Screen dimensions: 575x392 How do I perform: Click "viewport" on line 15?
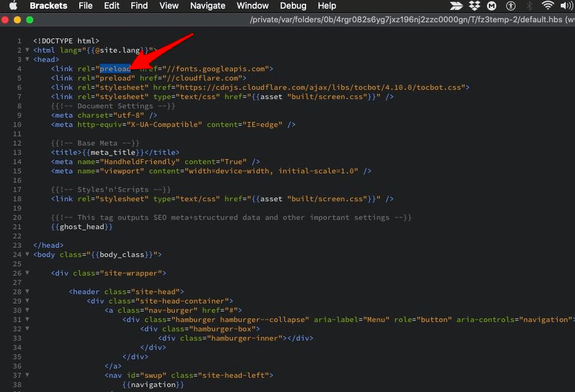(121, 171)
